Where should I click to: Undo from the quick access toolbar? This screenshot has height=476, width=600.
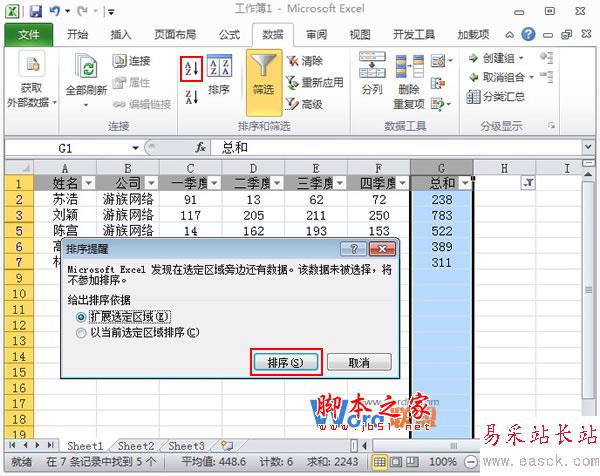pyautogui.click(x=55, y=11)
